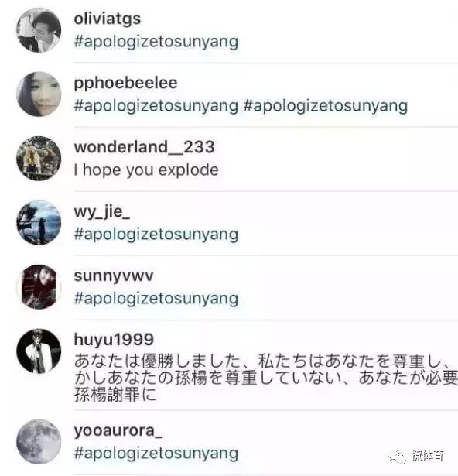This screenshot has width=458, height=476.
Task: Go to wy_jie_ username profile
Action: click(102, 211)
